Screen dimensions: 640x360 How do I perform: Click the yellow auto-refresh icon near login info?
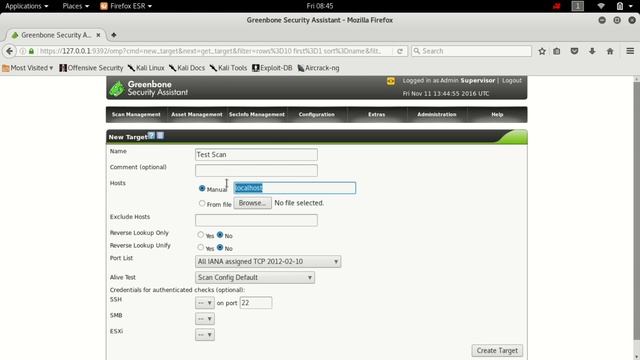point(391,81)
